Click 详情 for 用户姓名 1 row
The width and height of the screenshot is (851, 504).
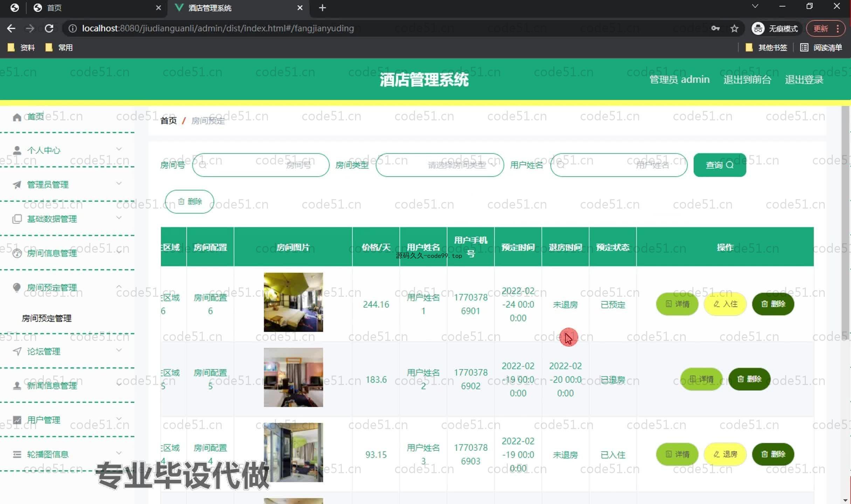point(677,304)
